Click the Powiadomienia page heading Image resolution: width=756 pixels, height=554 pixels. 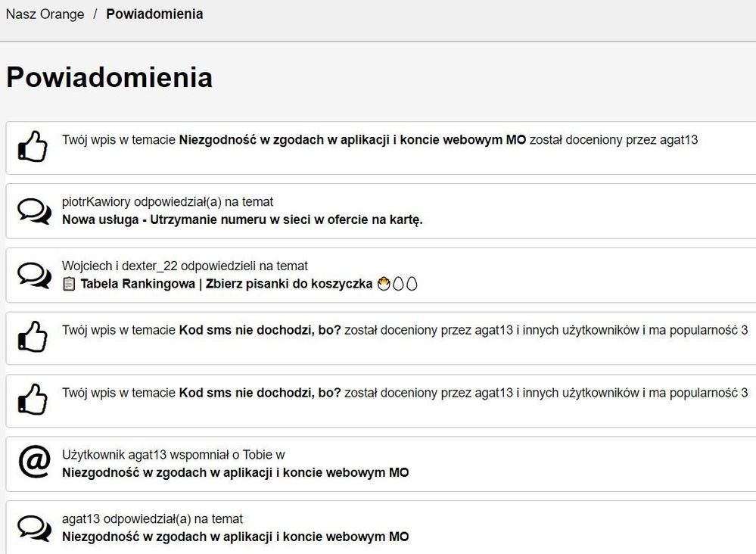tap(108, 77)
